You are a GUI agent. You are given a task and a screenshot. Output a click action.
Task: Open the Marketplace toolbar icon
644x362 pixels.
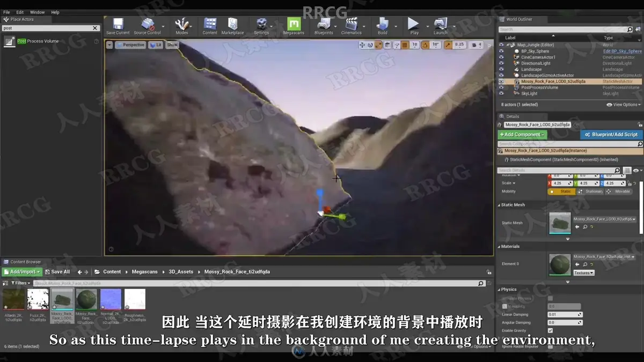[x=232, y=26]
